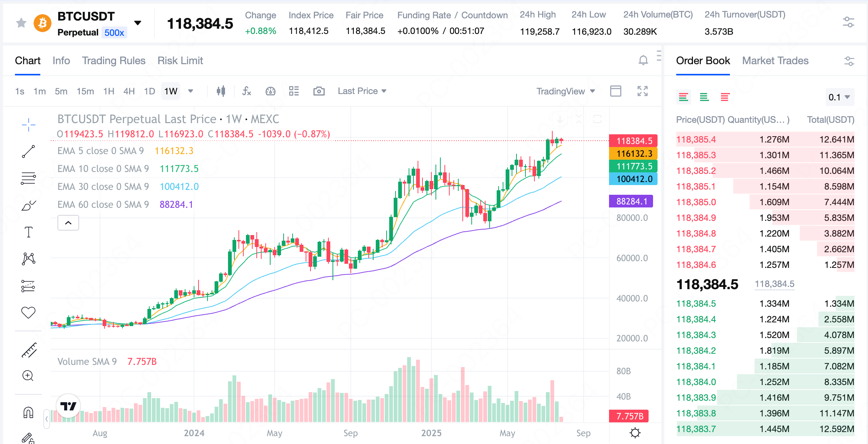Click the EMA 30 close indicator label
Viewport: 868px width, 444px height.
pyautogui.click(x=103, y=187)
